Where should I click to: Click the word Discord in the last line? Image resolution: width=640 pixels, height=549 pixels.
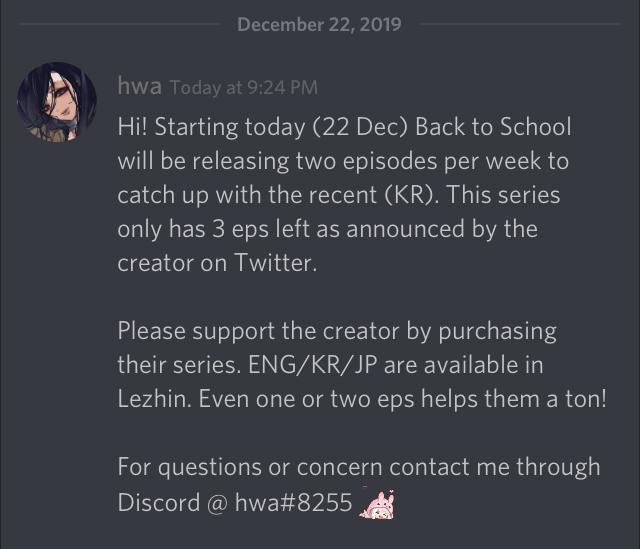tap(159, 502)
